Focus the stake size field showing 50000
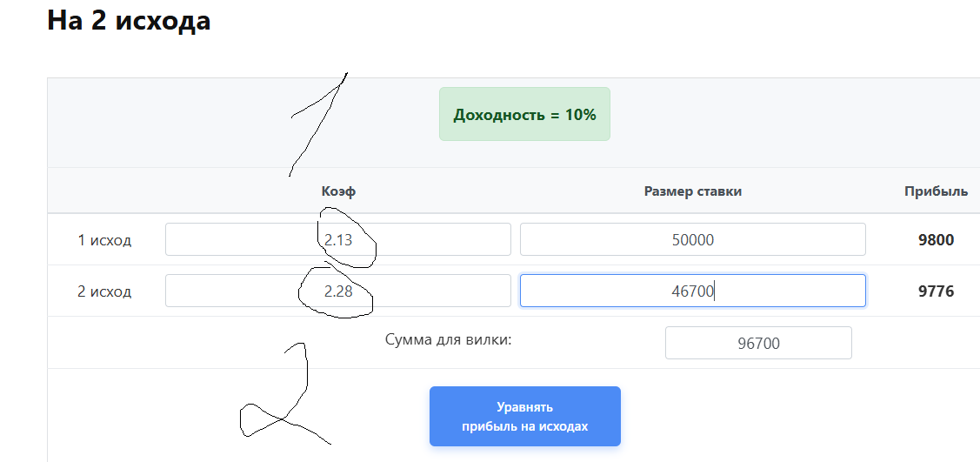The width and height of the screenshot is (980, 462). coord(692,239)
